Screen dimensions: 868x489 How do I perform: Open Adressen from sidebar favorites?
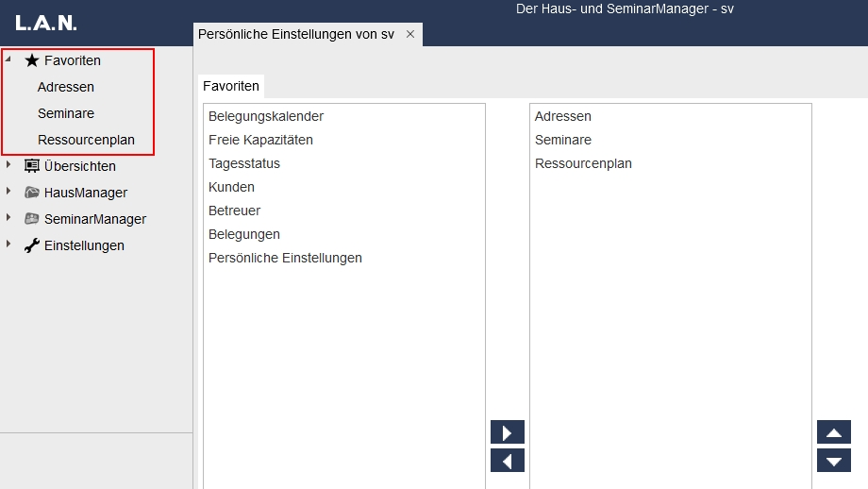pos(66,87)
